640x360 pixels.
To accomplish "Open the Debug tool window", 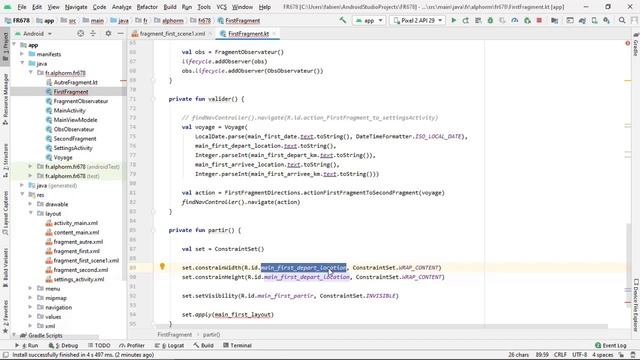I will coord(63,345).
